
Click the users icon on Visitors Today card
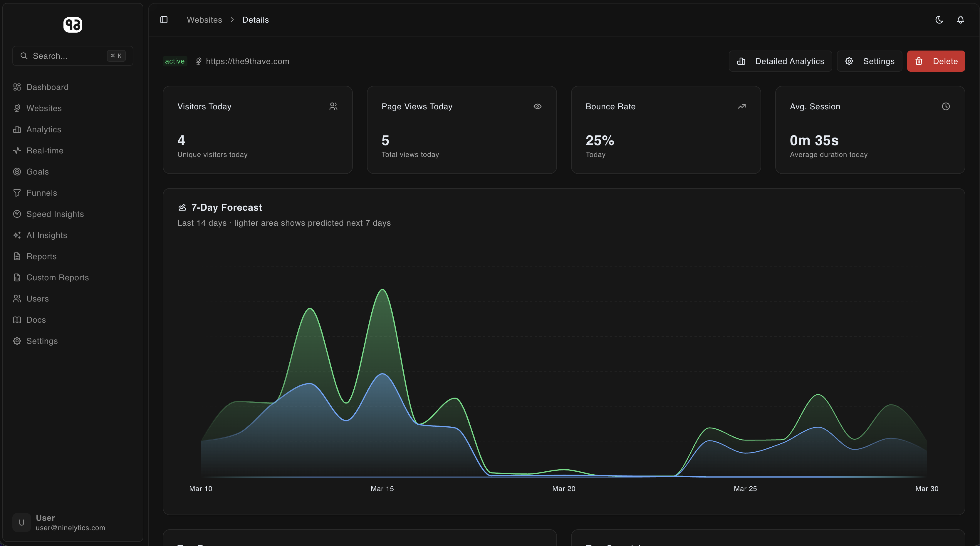[334, 107]
